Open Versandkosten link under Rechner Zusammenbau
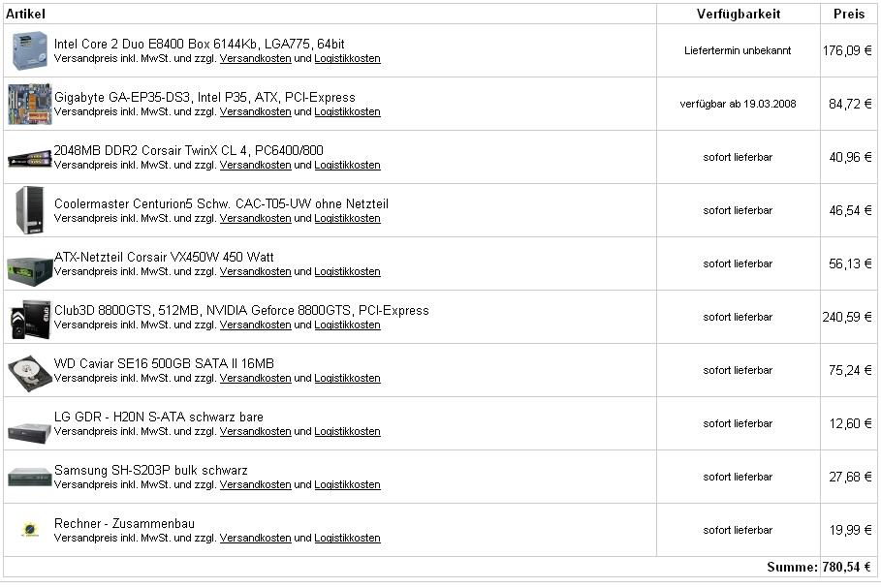Screen dimensions: 881x588 pyautogui.click(x=255, y=538)
